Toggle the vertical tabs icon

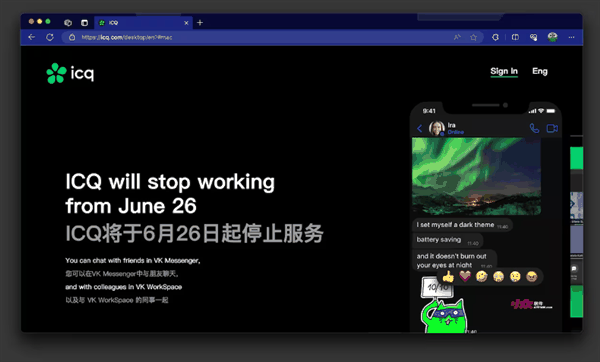(x=85, y=23)
